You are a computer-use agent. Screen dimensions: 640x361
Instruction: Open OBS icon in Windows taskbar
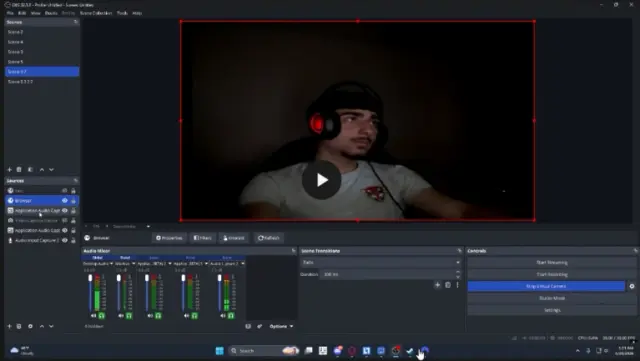tap(396, 350)
